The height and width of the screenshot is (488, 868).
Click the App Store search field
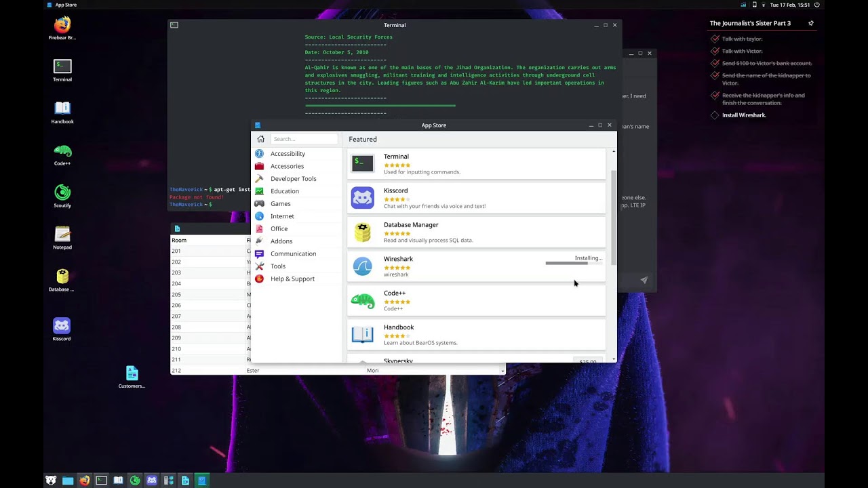304,139
